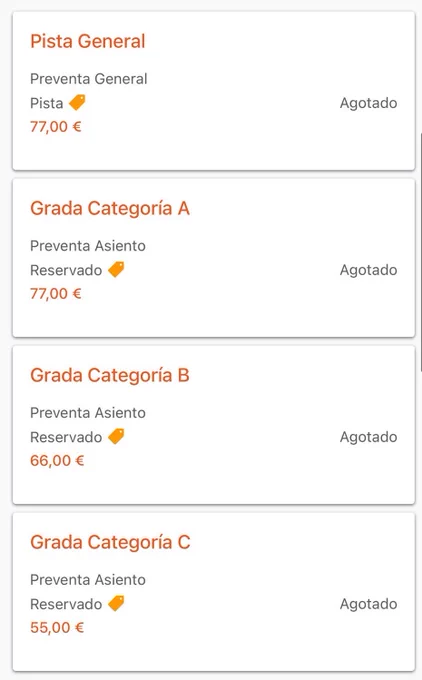
Task: Click the 77,00 € price in Categoría A
Action: coord(56,294)
